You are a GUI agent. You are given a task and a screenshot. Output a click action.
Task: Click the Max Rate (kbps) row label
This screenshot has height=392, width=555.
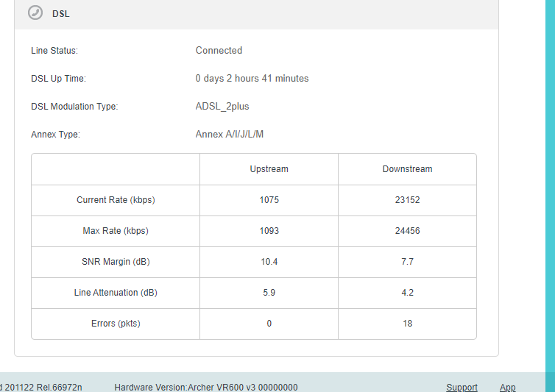pos(116,231)
